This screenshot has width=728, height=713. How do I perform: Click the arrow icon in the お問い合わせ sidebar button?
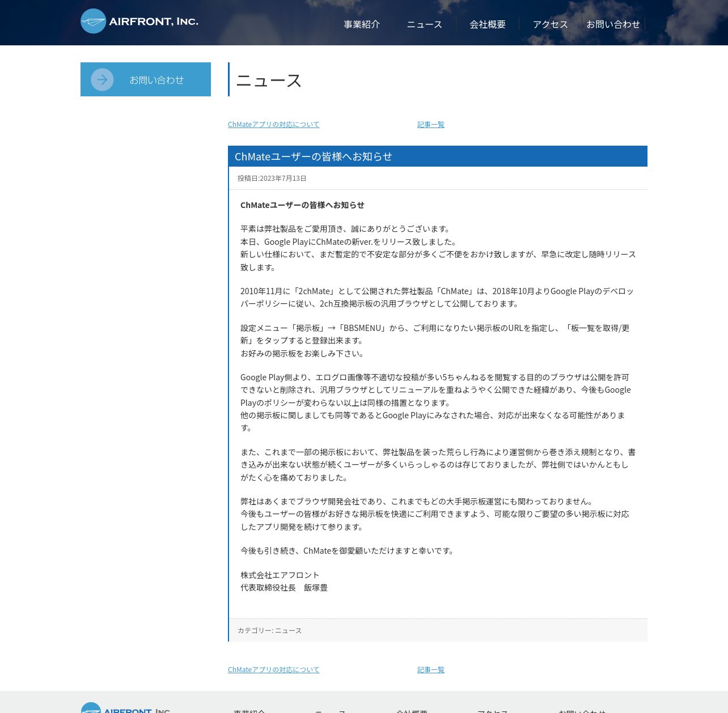tap(102, 80)
